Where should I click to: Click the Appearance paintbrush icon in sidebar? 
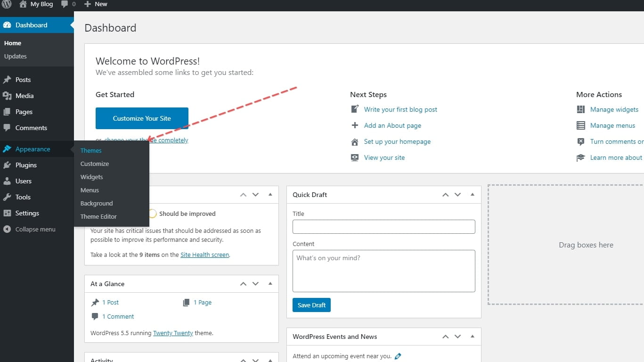click(x=7, y=149)
